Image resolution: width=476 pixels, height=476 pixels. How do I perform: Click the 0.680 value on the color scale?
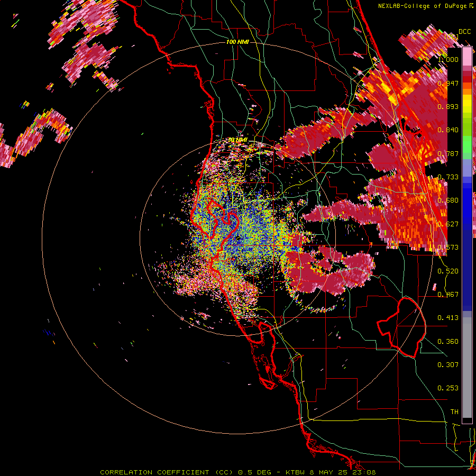[448, 200]
